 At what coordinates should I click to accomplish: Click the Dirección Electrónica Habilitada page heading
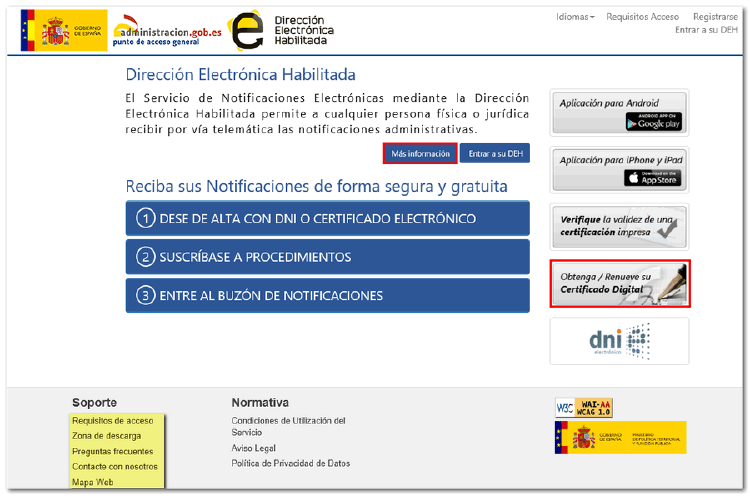click(x=241, y=75)
